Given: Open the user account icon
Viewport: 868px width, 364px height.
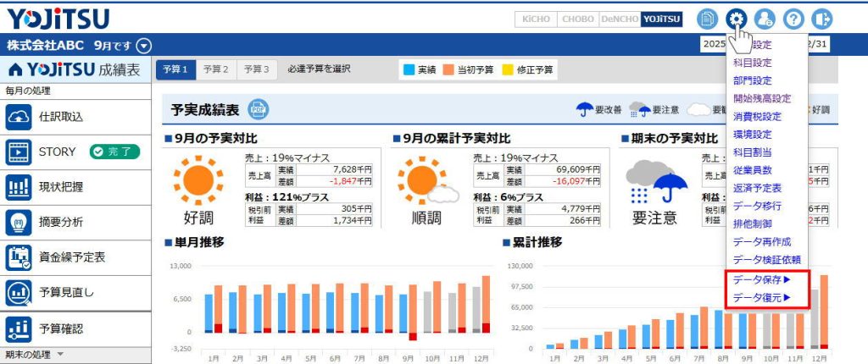Looking at the screenshot, I should pos(765,19).
